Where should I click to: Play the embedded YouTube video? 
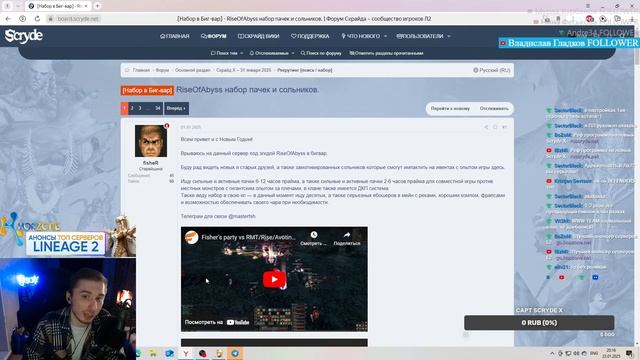pyautogui.click(x=274, y=280)
